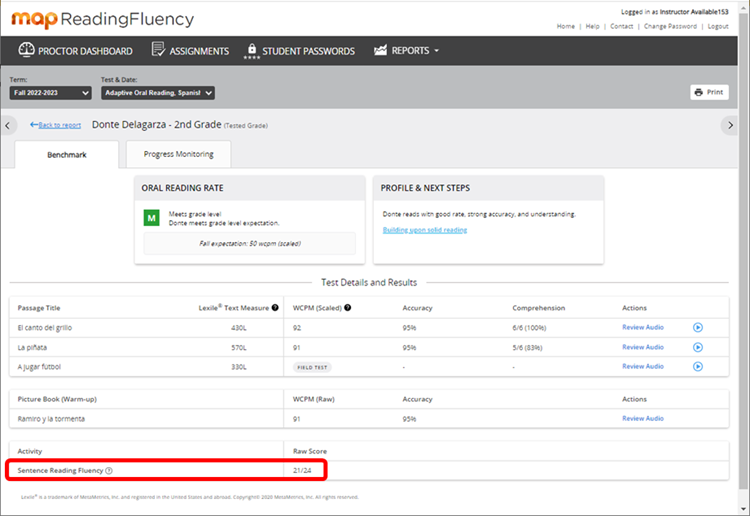Play audio for La piñata passage
This screenshot has width=750, height=516.
[697, 347]
